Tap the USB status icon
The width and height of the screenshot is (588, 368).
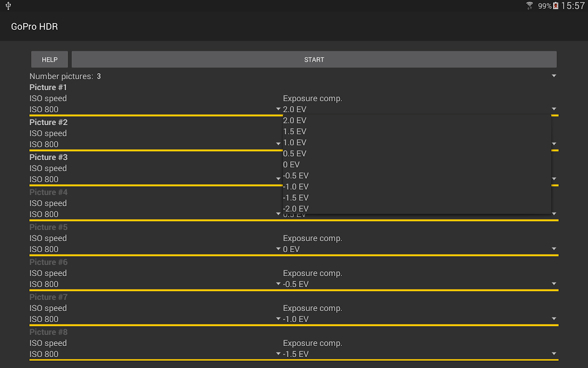point(8,6)
